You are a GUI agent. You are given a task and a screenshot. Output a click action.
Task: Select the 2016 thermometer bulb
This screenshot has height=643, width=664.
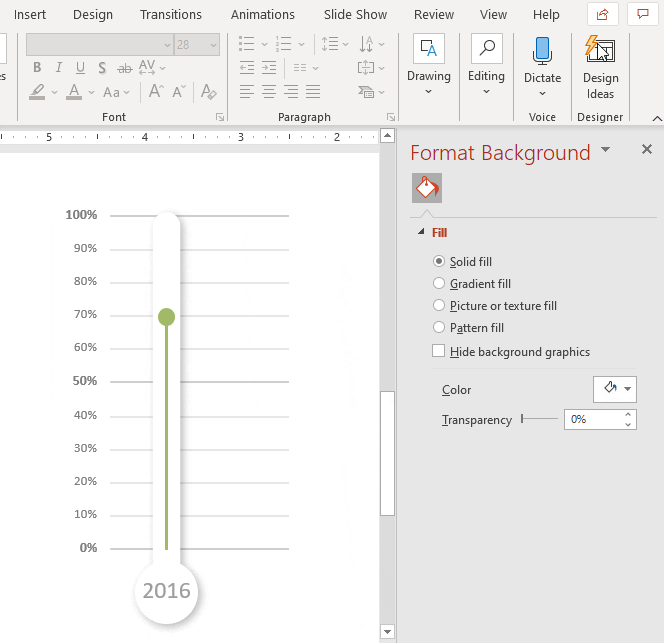[x=166, y=591]
